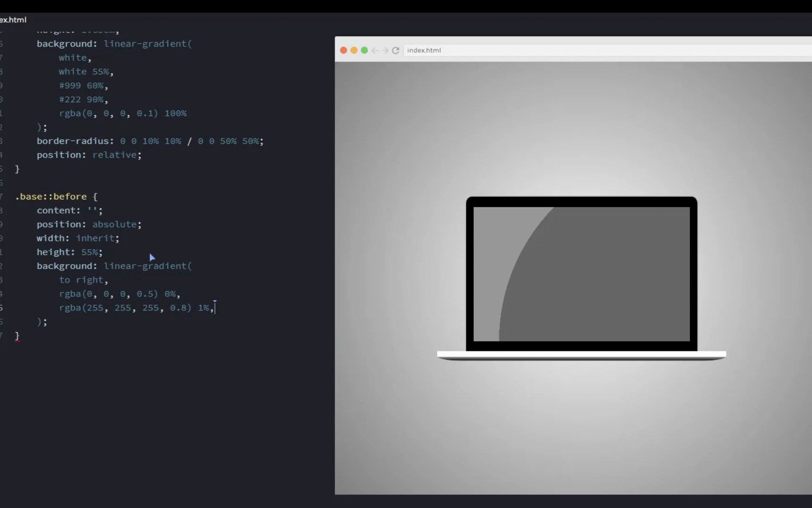Select the to right gradient direction
Viewport: 812px width, 508px height.
80,280
